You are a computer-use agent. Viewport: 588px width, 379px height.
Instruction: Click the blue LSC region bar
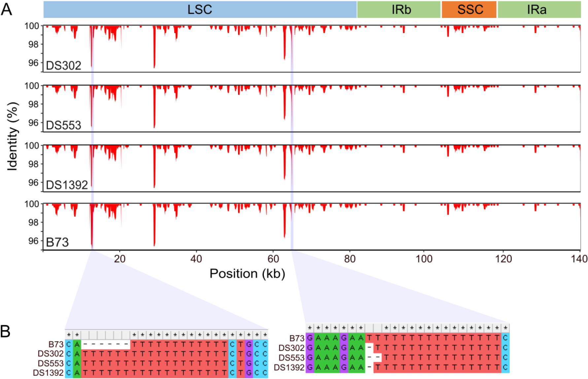pyautogui.click(x=200, y=10)
